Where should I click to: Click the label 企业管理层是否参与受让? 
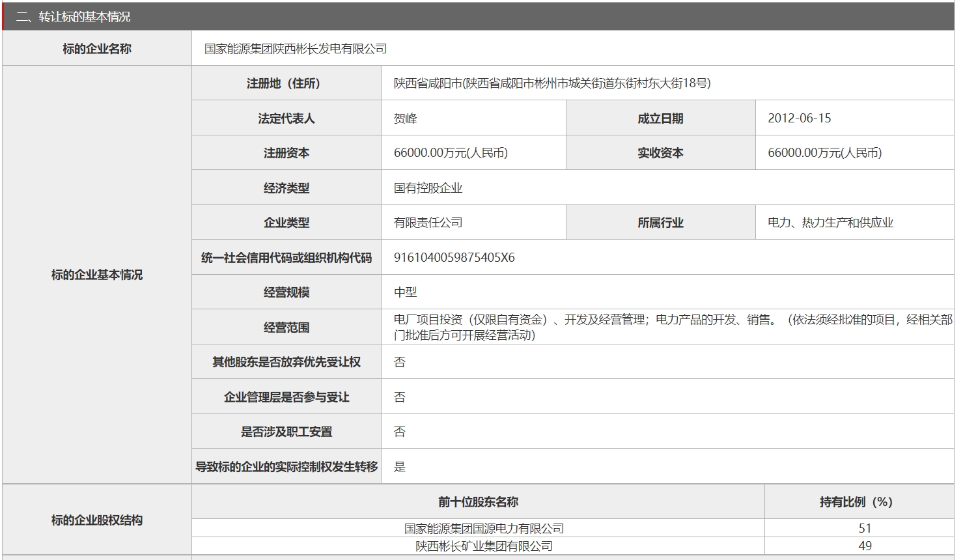(x=286, y=397)
